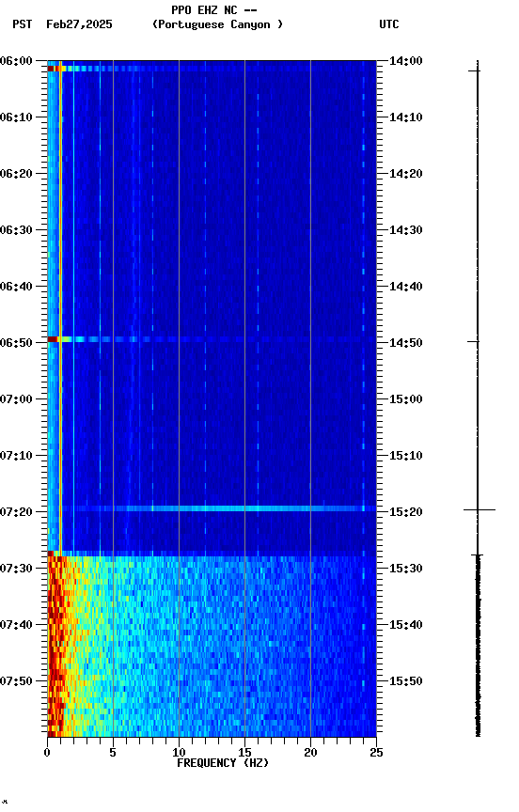Click the 07:40 PST time label
This screenshot has width=519, height=812.
coord(16,625)
